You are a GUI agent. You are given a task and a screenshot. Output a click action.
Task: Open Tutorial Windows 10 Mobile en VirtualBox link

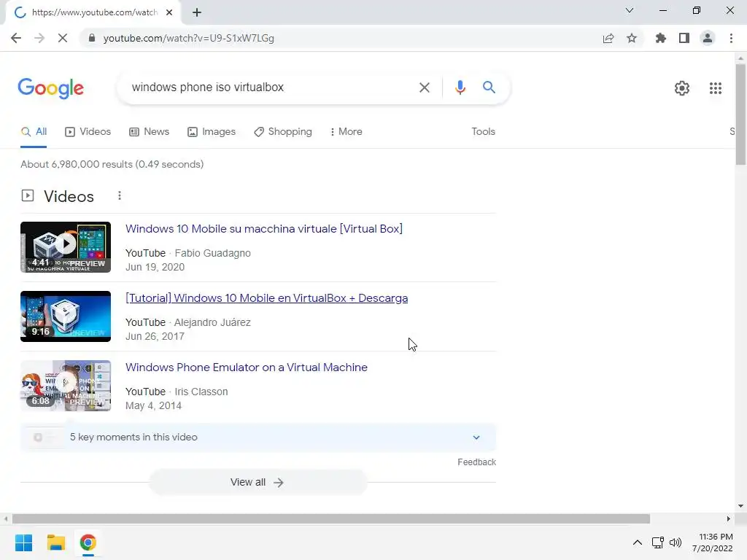pos(266,298)
